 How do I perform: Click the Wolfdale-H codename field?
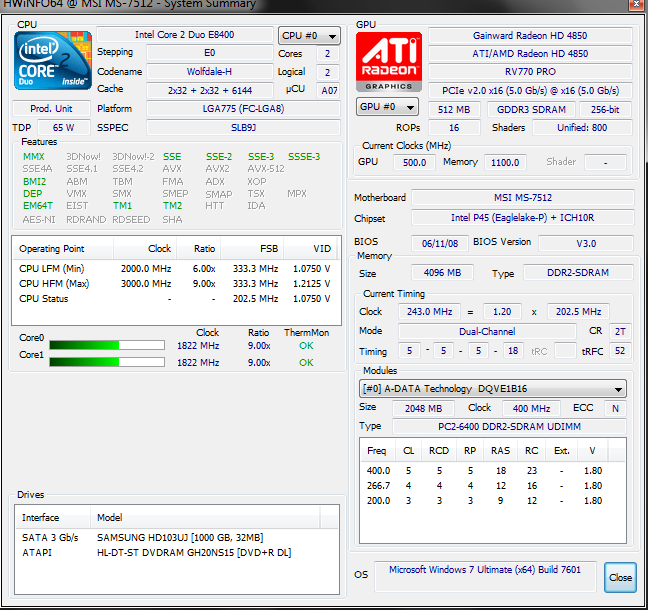pos(210,72)
